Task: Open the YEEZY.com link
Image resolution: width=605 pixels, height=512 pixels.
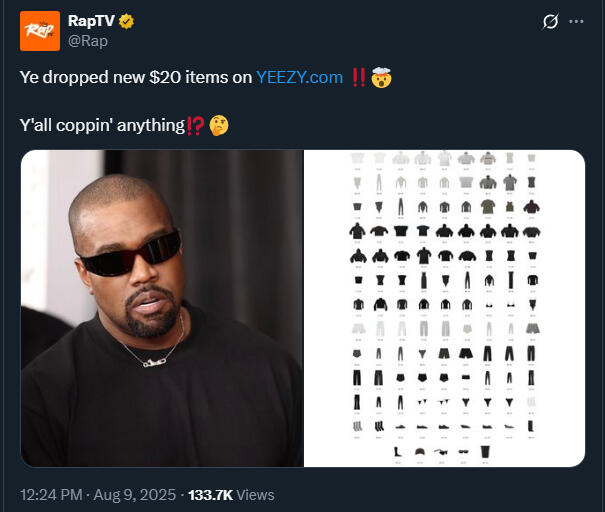Action: click(299, 77)
